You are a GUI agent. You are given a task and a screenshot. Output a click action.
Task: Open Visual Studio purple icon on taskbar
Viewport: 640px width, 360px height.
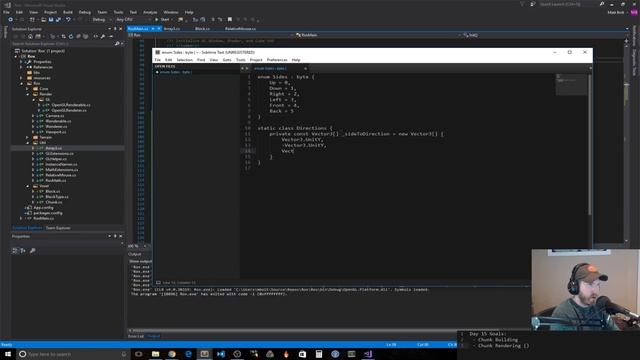tap(368, 354)
